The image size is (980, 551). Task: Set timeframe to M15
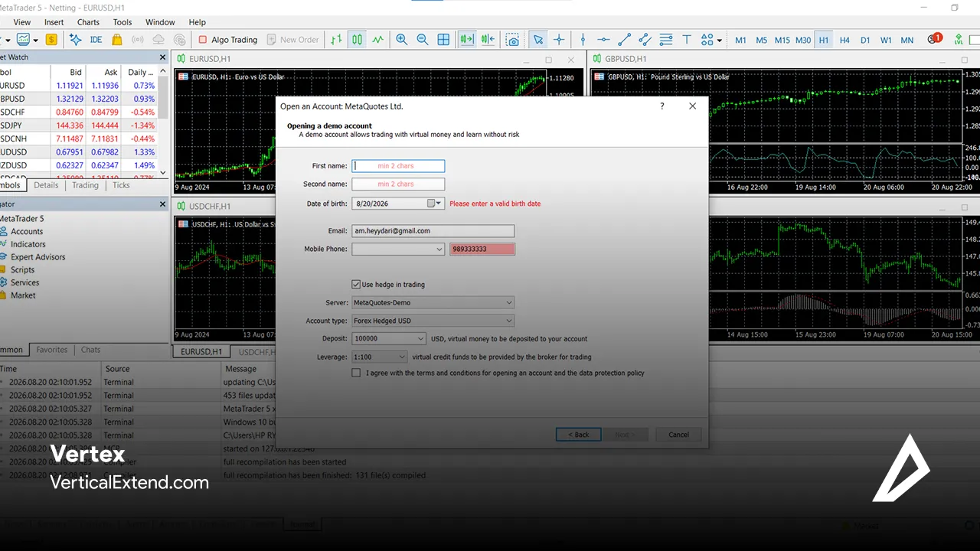pyautogui.click(x=782, y=40)
